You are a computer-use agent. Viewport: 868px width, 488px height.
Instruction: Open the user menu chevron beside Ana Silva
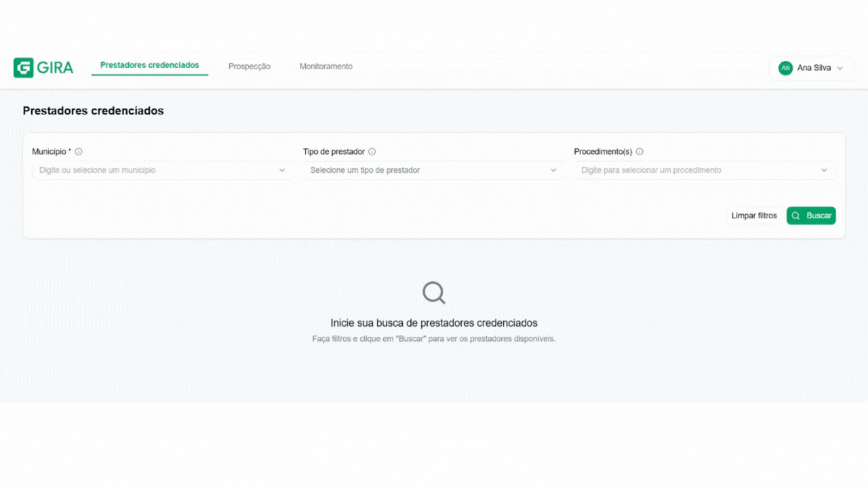coord(840,68)
